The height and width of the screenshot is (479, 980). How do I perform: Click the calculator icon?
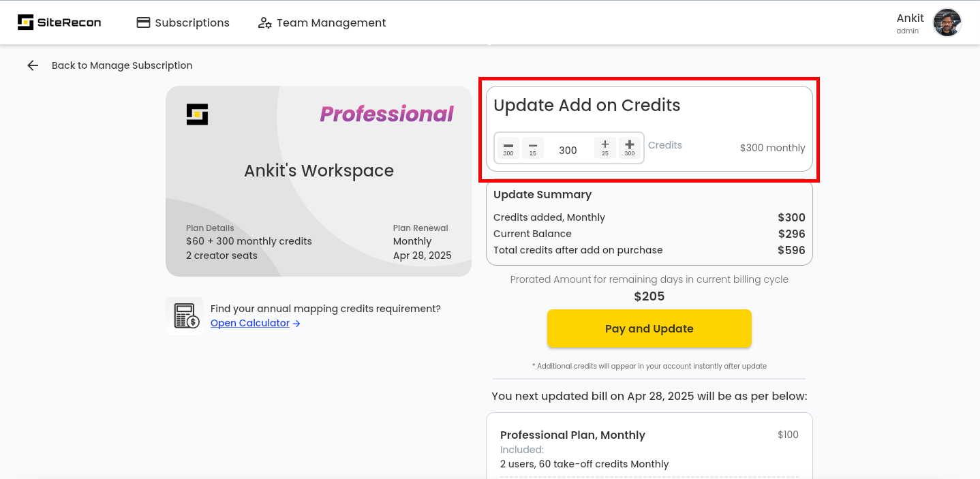click(x=185, y=315)
